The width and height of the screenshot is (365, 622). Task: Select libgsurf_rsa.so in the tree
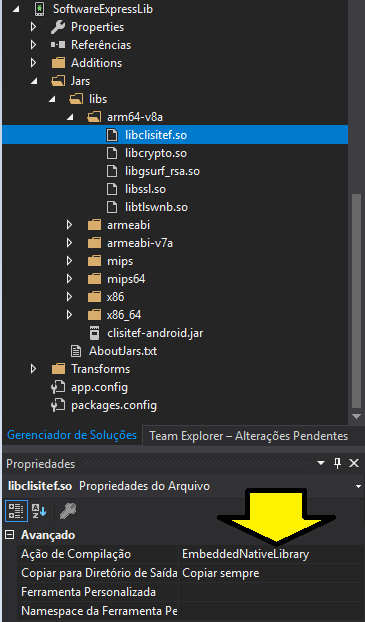[x=162, y=171]
